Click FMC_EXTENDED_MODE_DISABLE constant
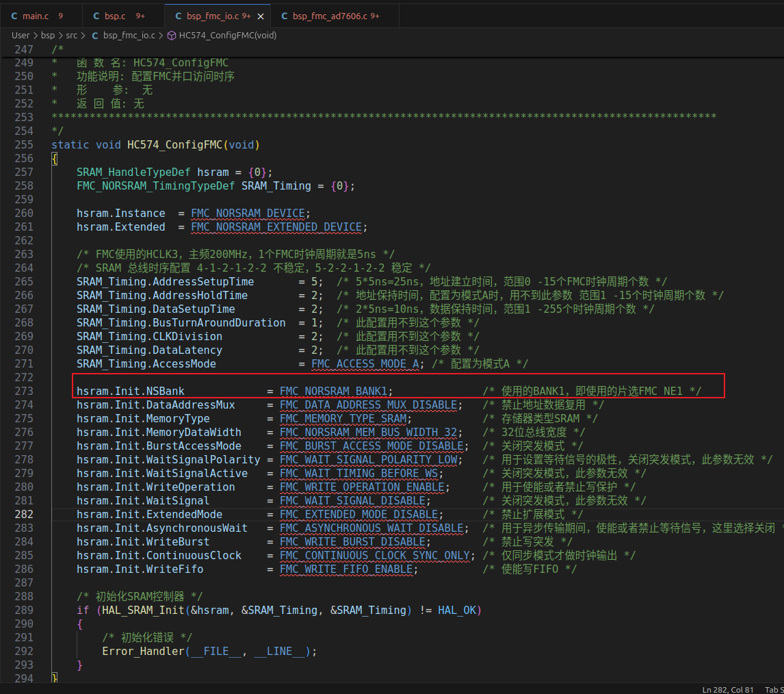 click(x=359, y=515)
